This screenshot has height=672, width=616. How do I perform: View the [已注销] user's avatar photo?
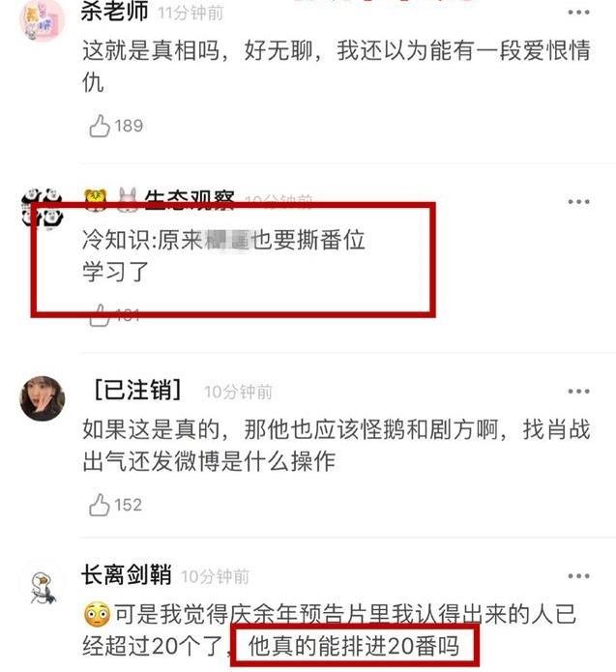click(43, 398)
